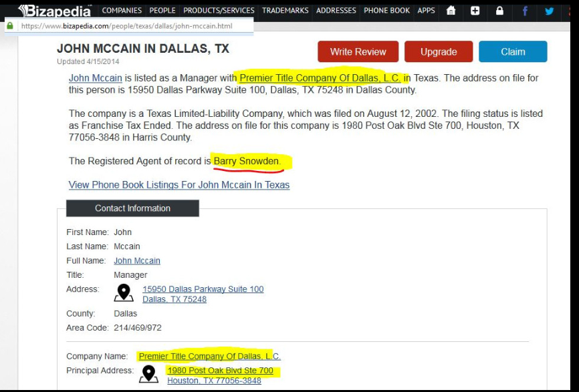
Task: Open View Phone Book Listings For John Mccain link
Action: coord(179,185)
